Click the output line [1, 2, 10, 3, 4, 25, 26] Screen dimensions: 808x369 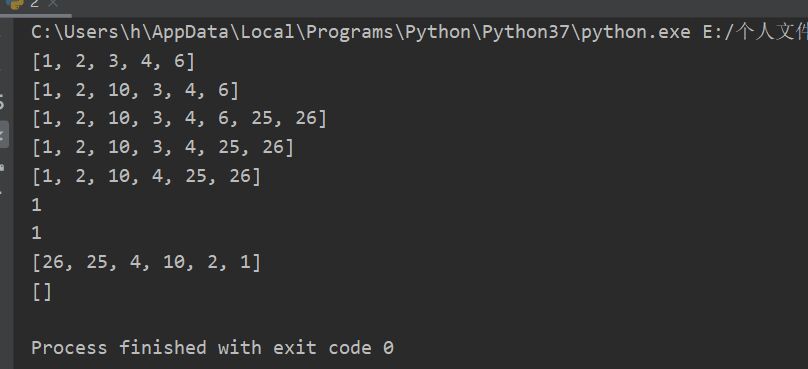(x=163, y=148)
